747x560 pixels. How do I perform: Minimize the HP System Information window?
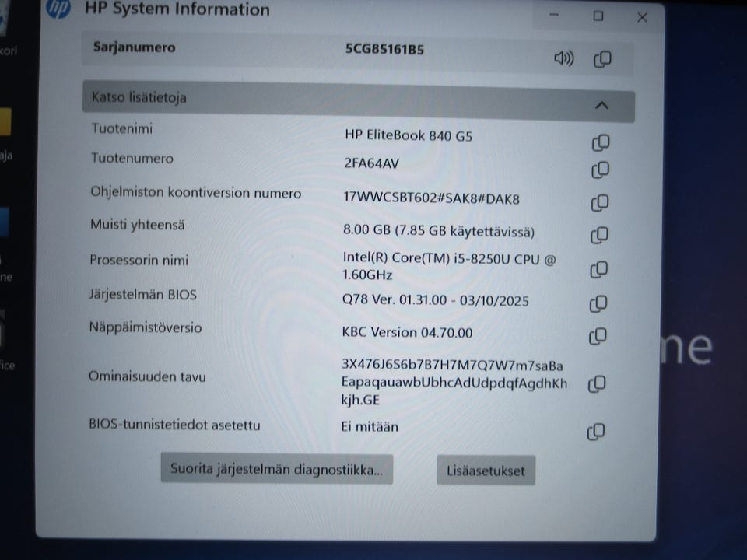coord(553,16)
